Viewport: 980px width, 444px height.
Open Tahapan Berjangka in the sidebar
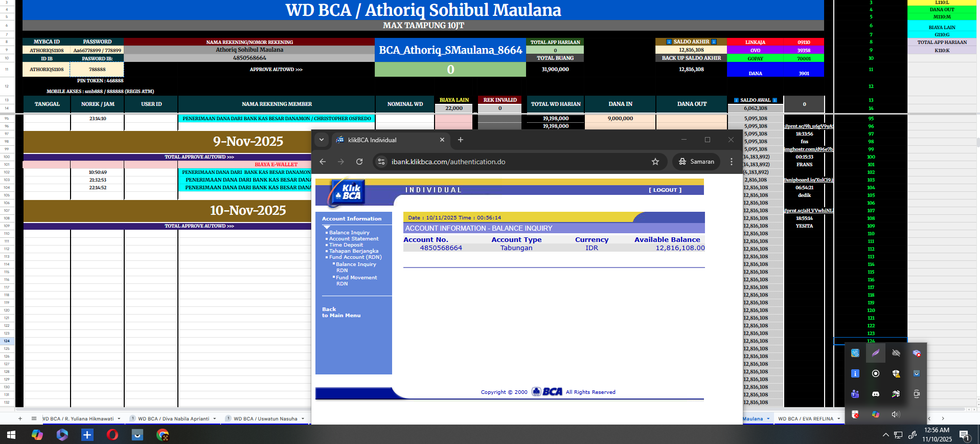click(354, 251)
